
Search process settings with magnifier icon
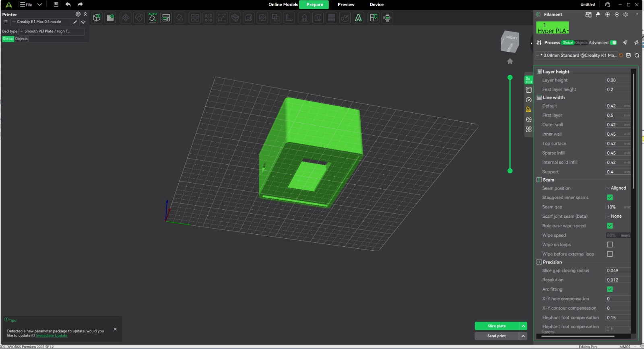(x=637, y=56)
